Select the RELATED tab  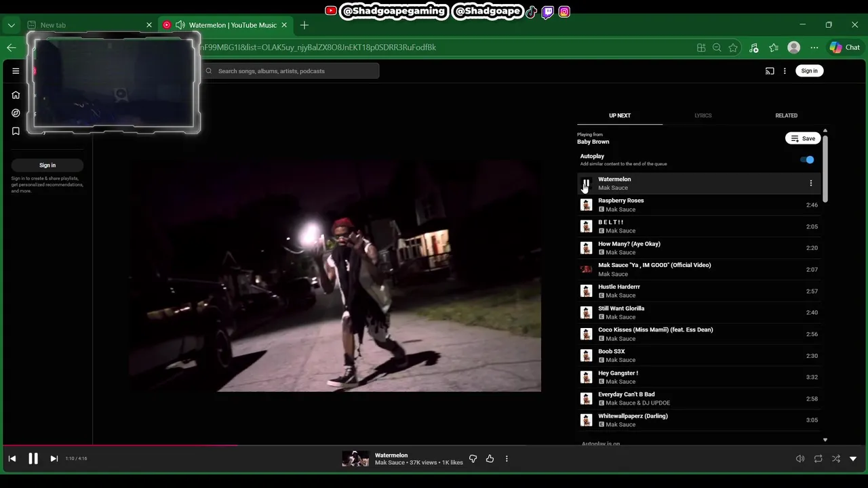click(787, 115)
